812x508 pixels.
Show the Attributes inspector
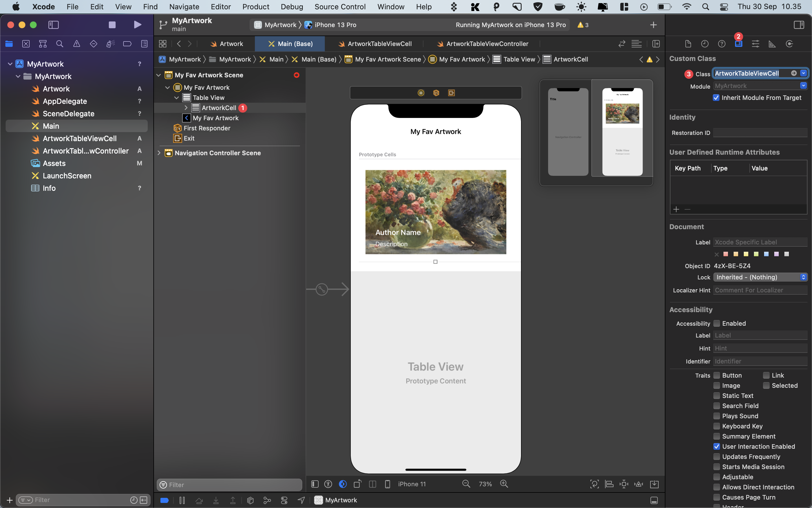[x=755, y=44]
